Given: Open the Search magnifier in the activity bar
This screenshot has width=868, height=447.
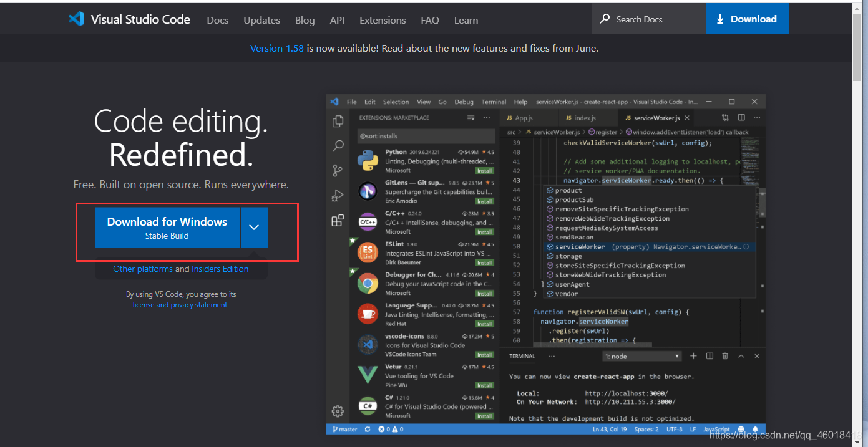Looking at the screenshot, I should (x=338, y=146).
